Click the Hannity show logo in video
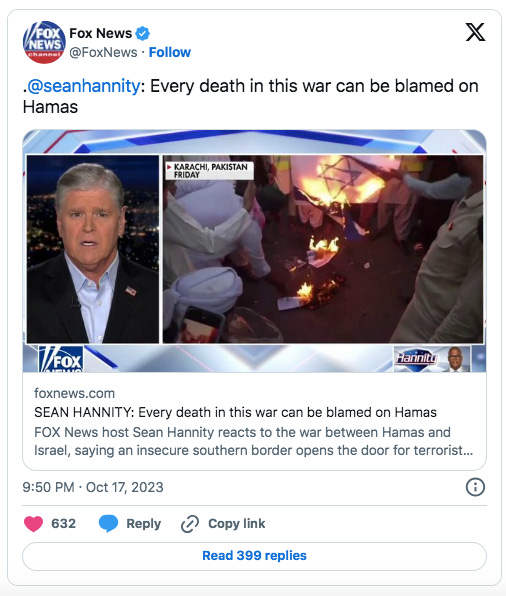This screenshot has height=596, width=506. (x=416, y=358)
